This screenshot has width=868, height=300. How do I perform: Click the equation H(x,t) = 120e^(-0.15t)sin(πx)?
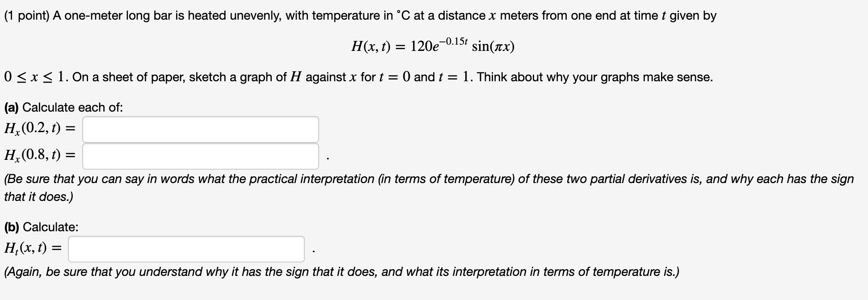click(431, 45)
